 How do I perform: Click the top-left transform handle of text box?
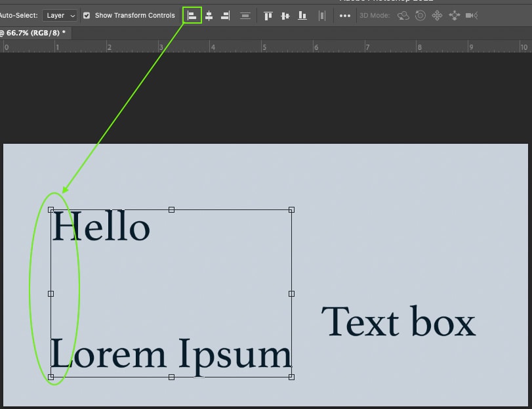51,209
